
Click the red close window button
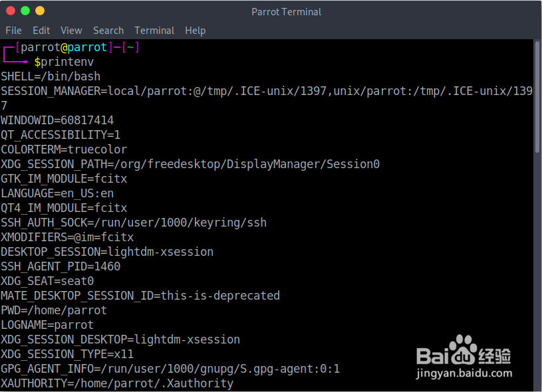tap(11, 11)
